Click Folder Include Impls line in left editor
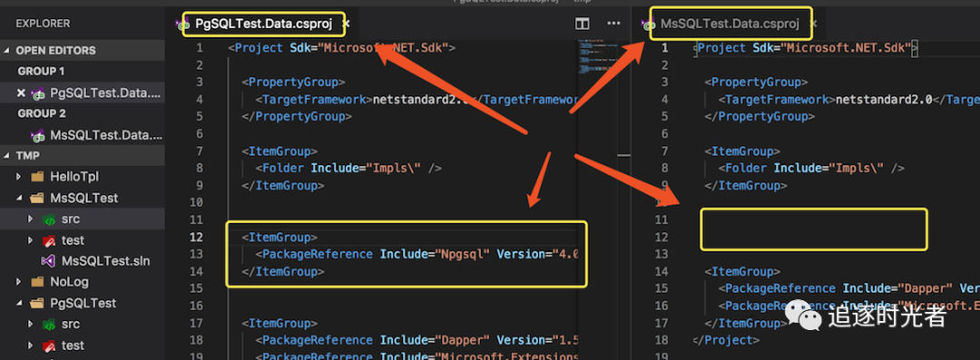The width and height of the screenshot is (980, 360). pyautogui.click(x=348, y=168)
